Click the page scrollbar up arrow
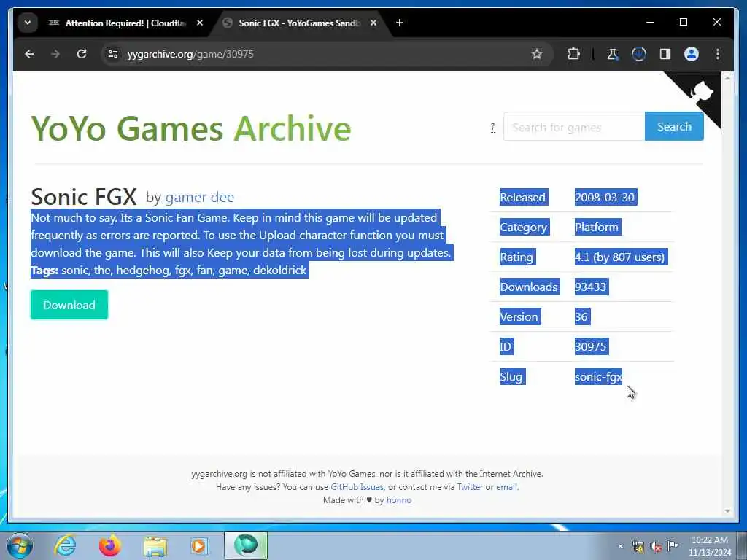This screenshot has height=560, width=747. pyautogui.click(x=727, y=77)
